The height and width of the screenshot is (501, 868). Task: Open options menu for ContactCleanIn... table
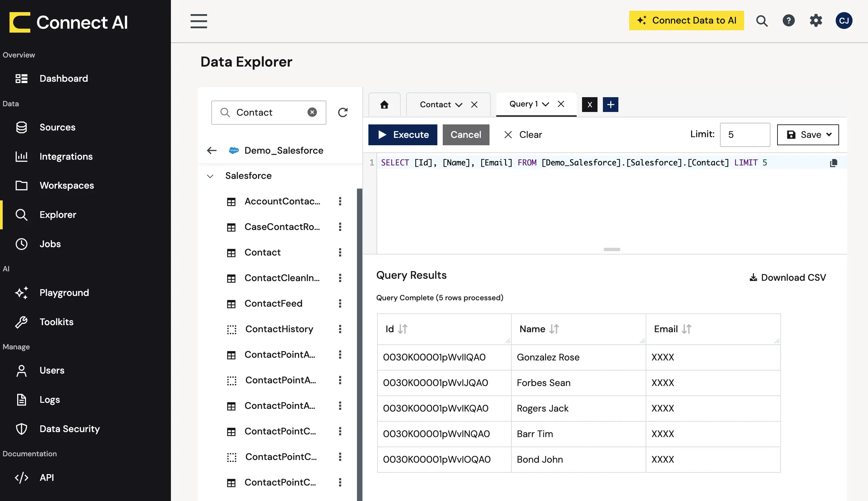(340, 278)
